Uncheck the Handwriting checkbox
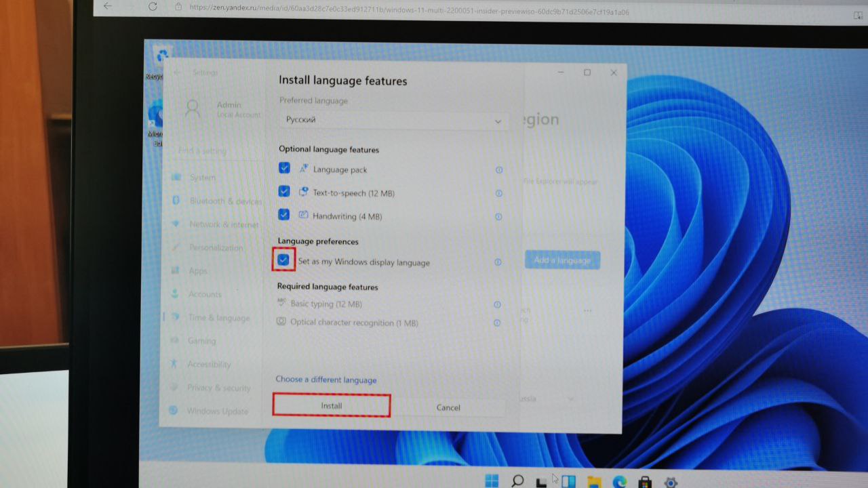Viewport: 868px width, 488px height. [x=283, y=214]
